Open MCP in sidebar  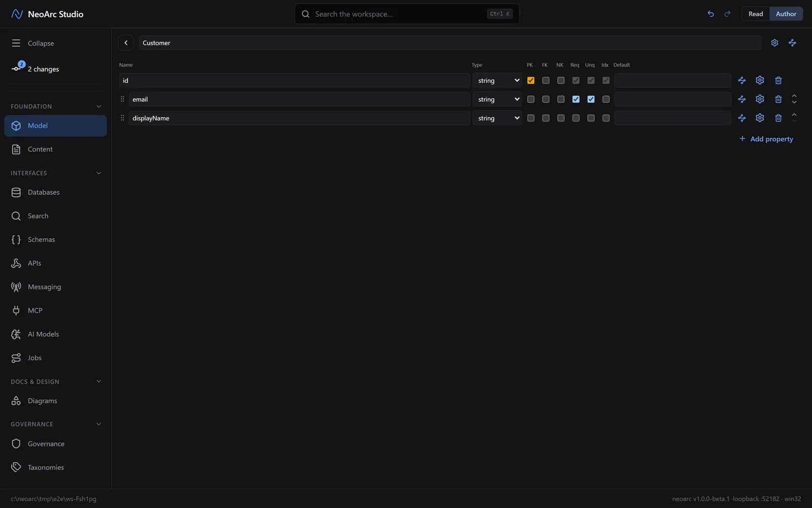pyautogui.click(x=55, y=310)
